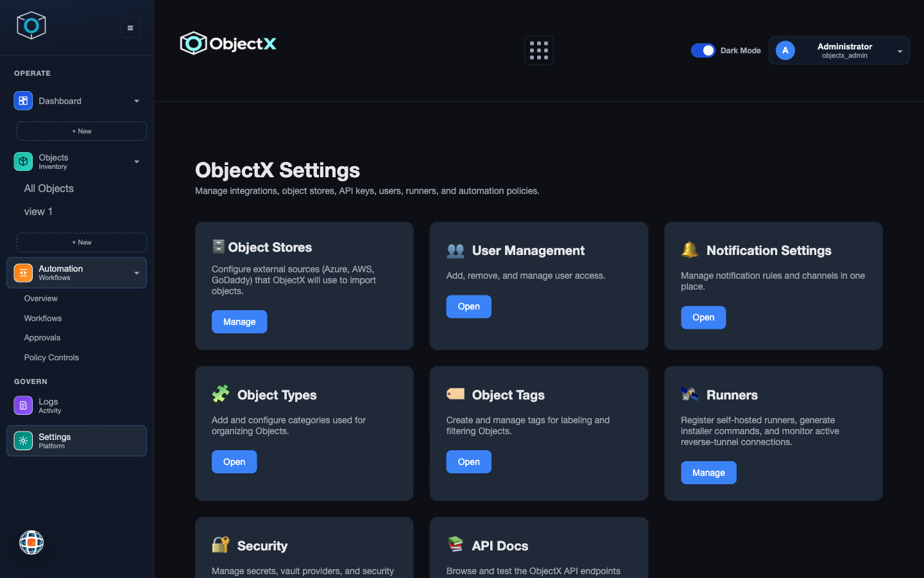Open the Administrator account dropdown arrow

tap(900, 51)
